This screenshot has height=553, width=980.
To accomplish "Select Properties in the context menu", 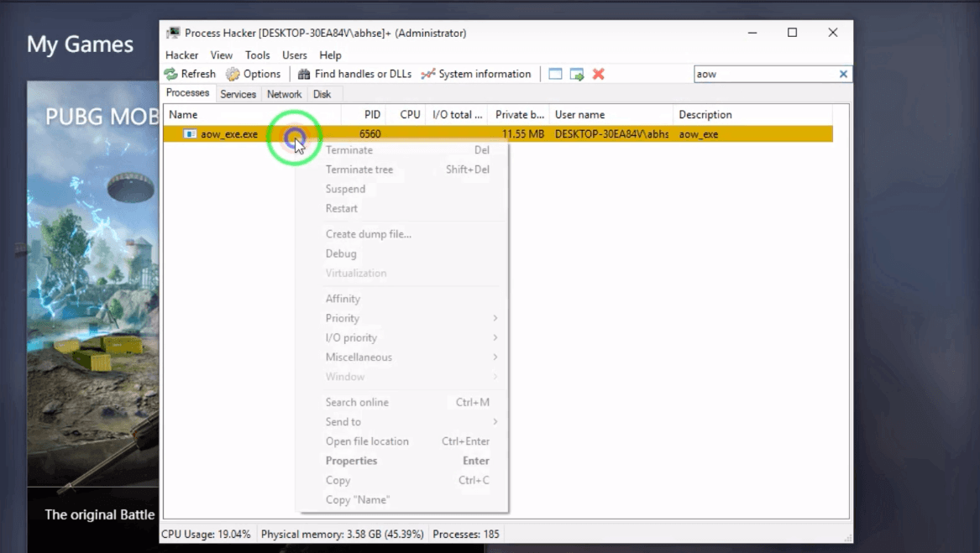I will [351, 461].
